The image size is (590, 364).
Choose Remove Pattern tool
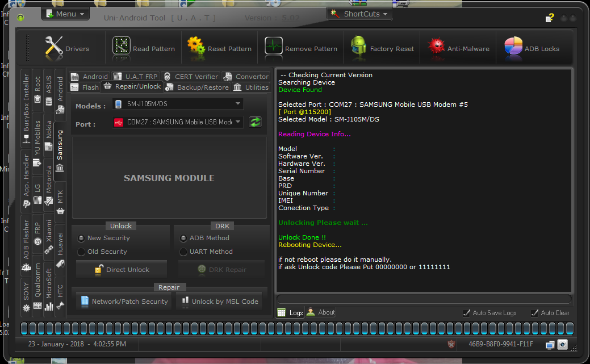click(x=300, y=48)
